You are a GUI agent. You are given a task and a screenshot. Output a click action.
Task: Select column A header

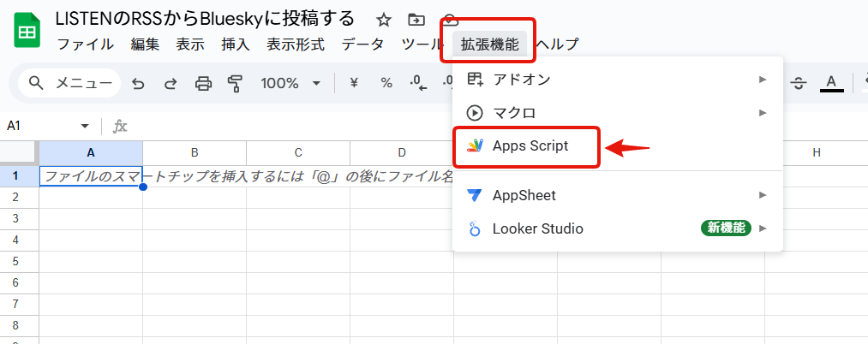point(91,152)
